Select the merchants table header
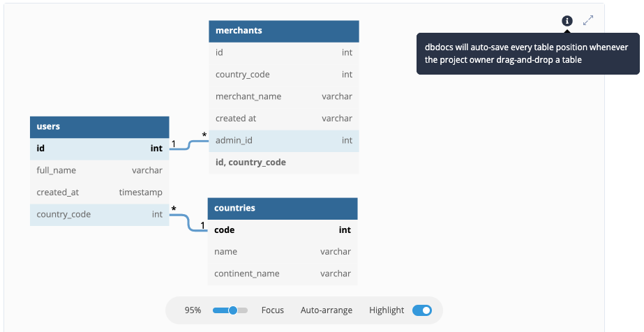This screenshot has height=332, width=644. (284, 31)
